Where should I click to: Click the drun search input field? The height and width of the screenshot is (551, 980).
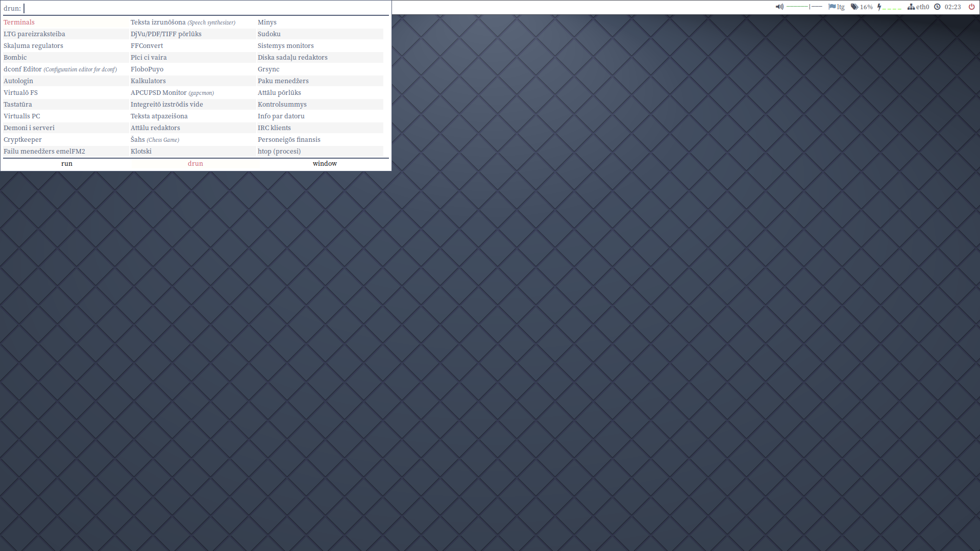coord(206,8)
